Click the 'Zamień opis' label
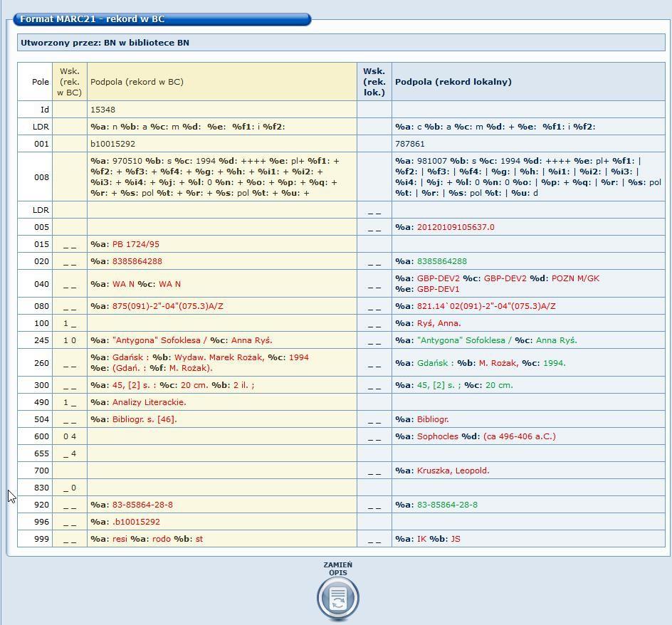Screen dimensions: 672x625 (337, 569)
